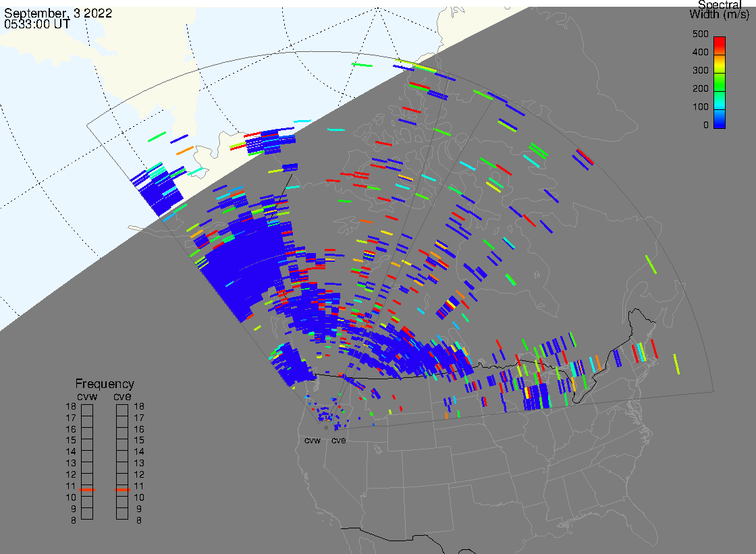The image size is (756, 554).
Task: Click the cvw radar station label on map
Action: [x=313, y=441]
